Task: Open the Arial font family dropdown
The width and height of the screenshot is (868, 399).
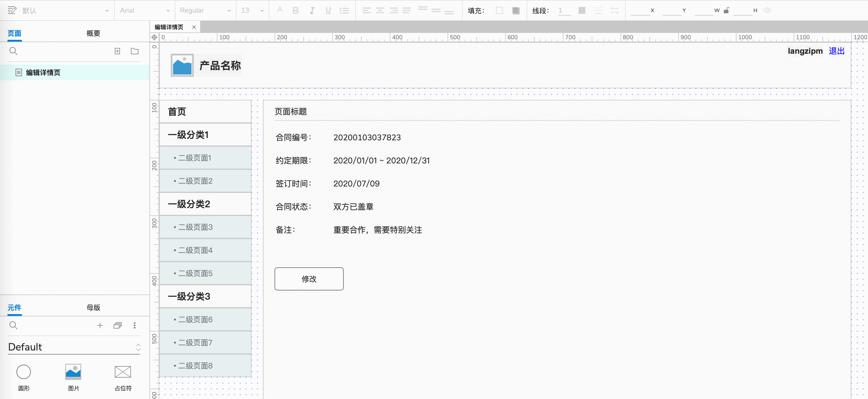Action: pyautogui.click(x=144, y=10)
